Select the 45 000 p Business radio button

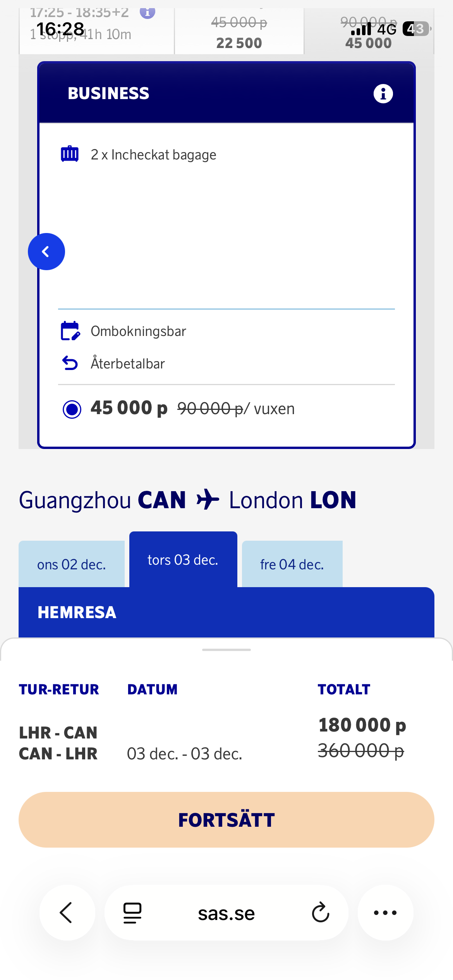pos(72,409)
